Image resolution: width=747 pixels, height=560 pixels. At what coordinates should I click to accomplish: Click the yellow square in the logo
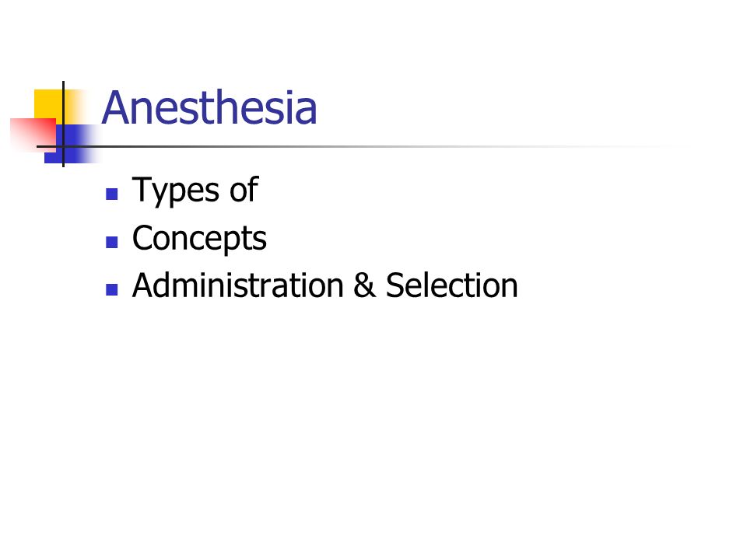point(48,105)
